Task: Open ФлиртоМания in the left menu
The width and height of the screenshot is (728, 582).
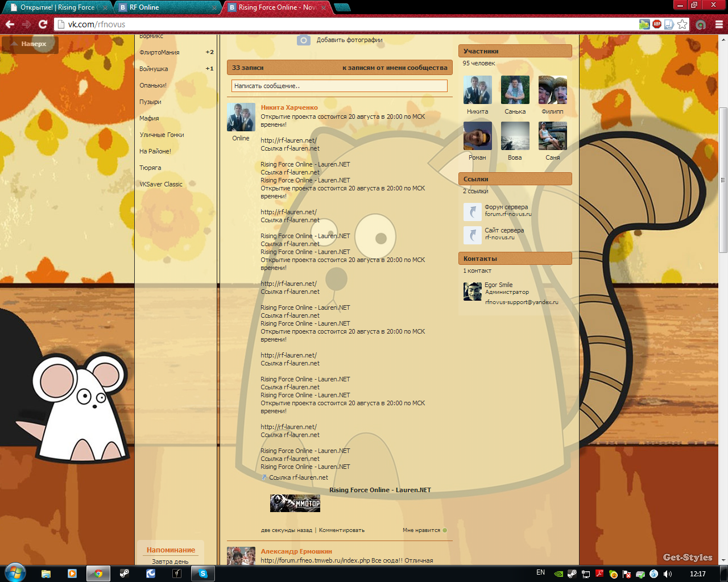Action: coord(159,52)
